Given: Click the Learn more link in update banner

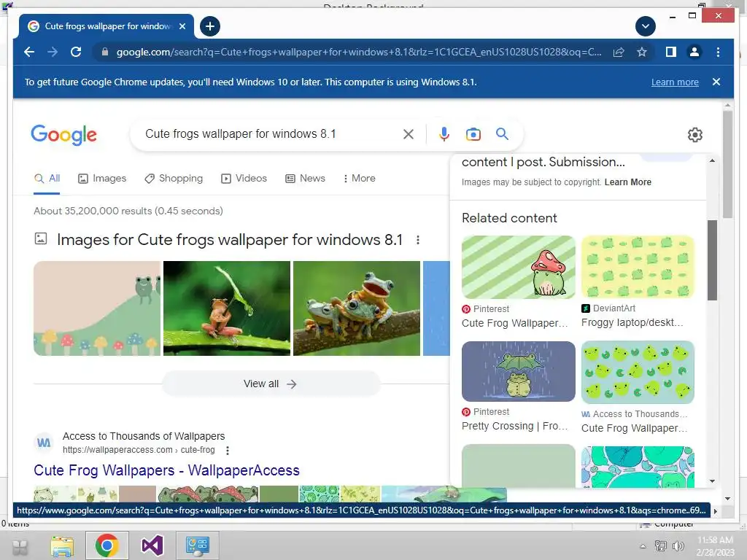Looking at the screenshot, I should pos(675,82).
